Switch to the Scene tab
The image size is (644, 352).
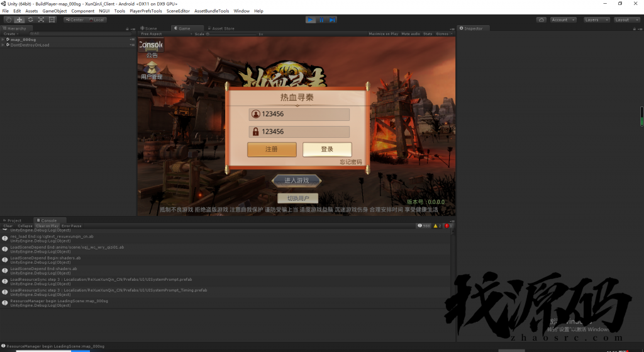[149, 28]
